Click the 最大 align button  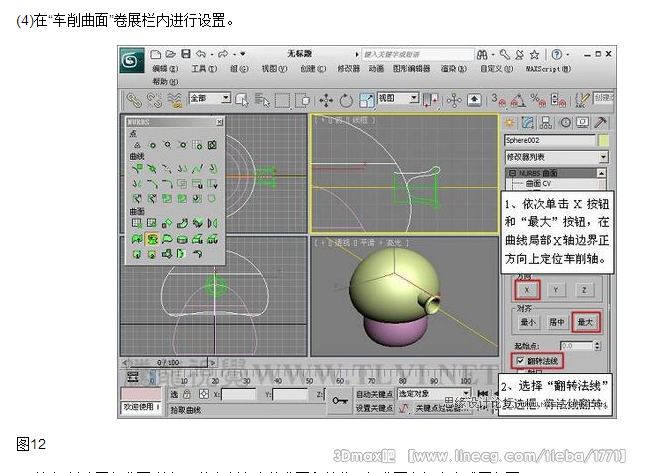coord(585,322)
